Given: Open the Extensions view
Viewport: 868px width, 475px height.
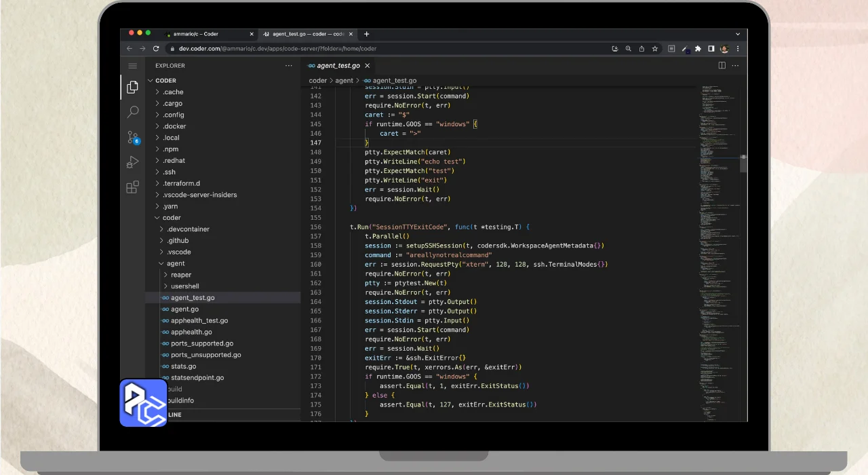Looking at the screenshot, I should (133, 187).
